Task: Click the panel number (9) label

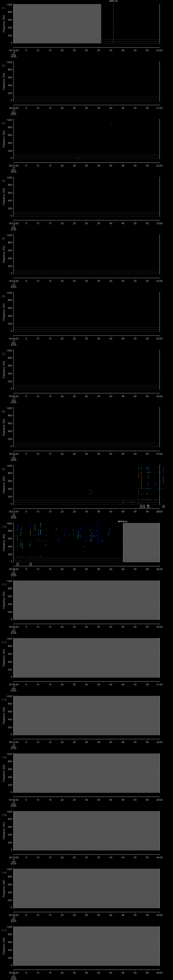Action: [x=3, y=469]
